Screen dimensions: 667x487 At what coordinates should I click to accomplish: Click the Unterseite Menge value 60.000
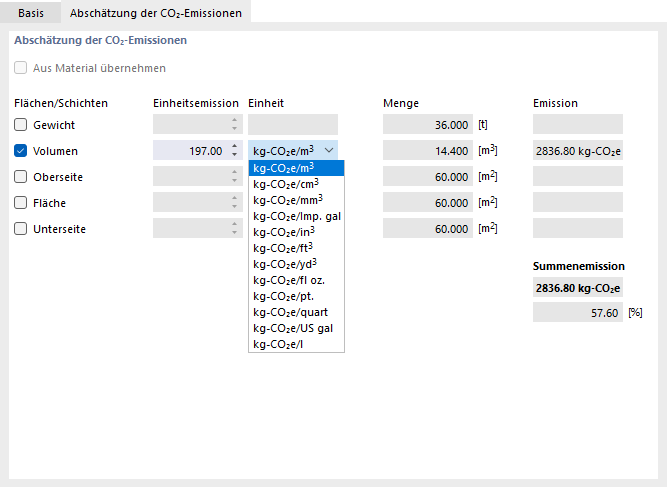[428, 228]
